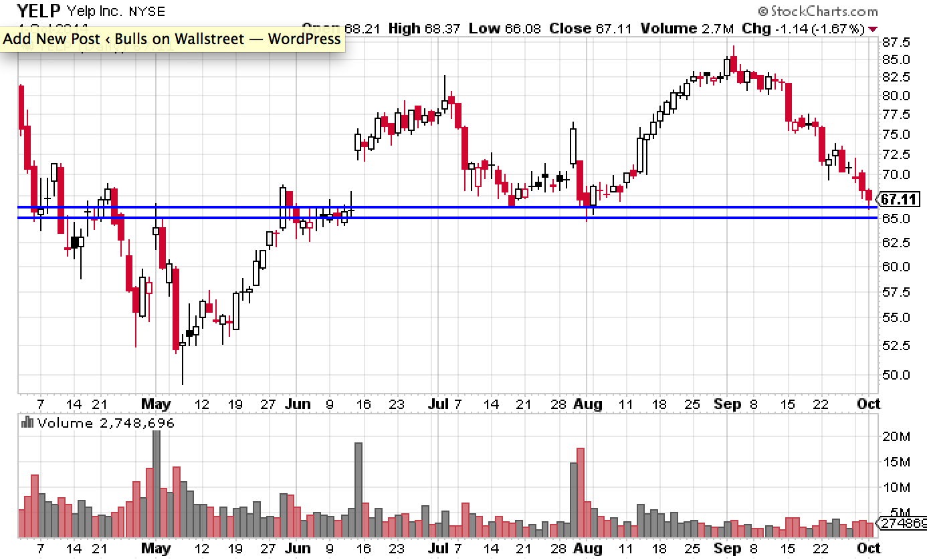Click the 20M volume axis label

pyautogui.click(x=895, y=436)
